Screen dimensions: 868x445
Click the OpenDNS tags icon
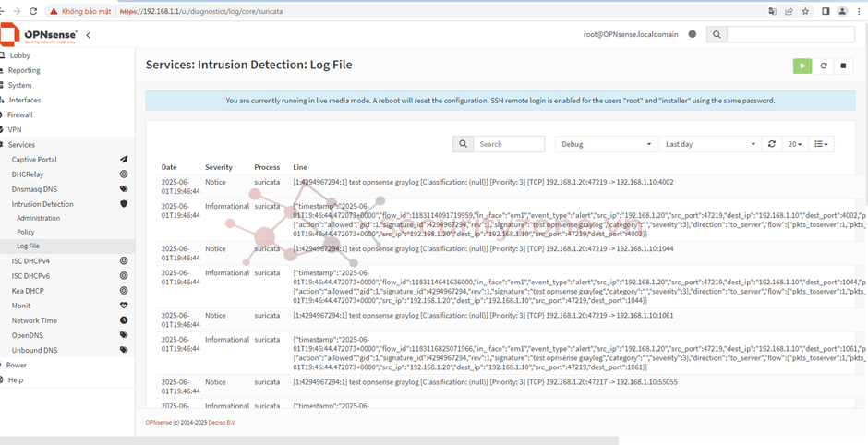tap(124, 335)
